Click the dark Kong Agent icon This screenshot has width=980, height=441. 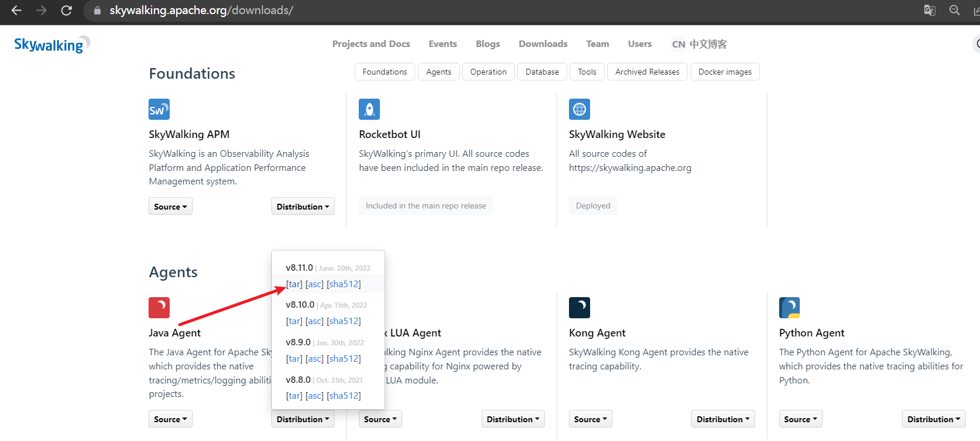tap(580, 308)
